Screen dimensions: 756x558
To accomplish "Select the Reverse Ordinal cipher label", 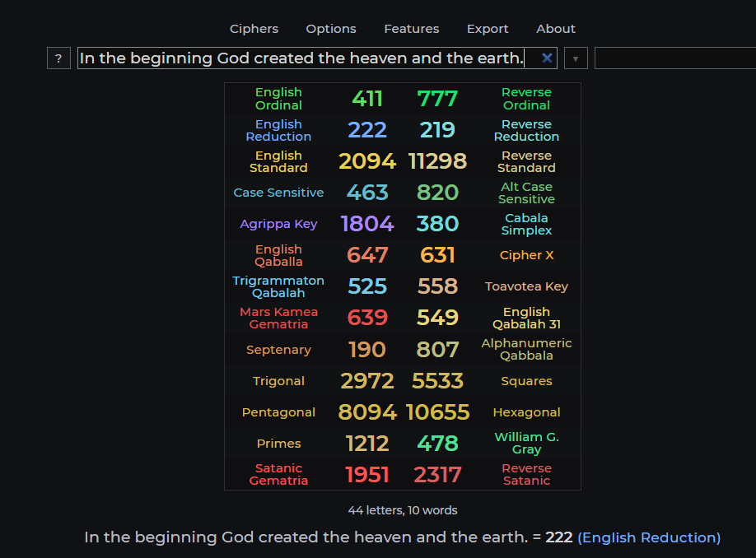I will (x=526, y=99).
